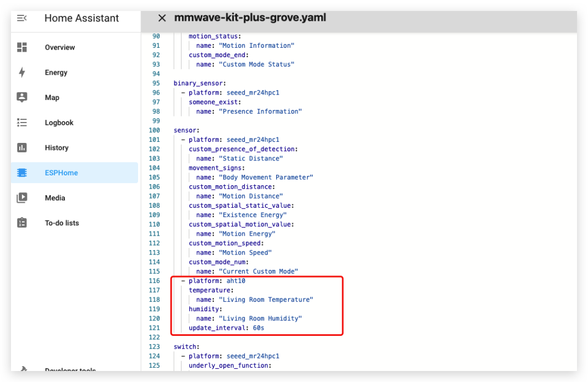Click the "Living Room Humidity" name line
The width and height of the screenshot is (588, 382).
tap(249, 318)
